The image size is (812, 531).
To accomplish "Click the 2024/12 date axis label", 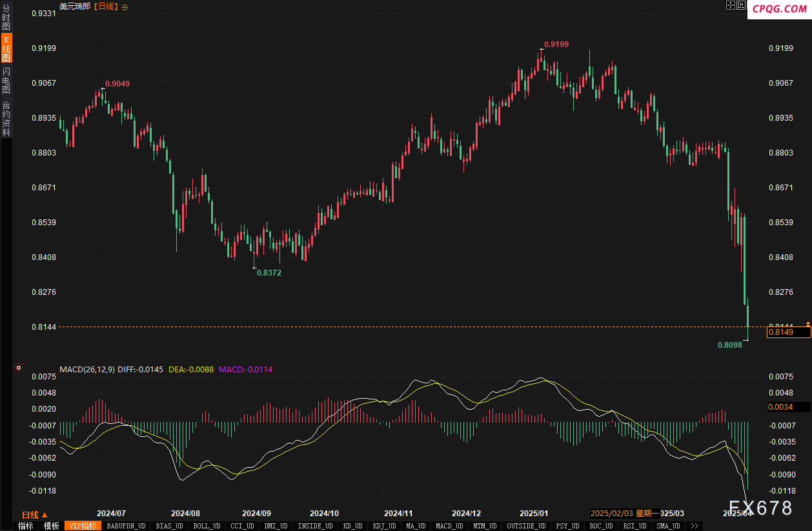I will coord(466,514).
